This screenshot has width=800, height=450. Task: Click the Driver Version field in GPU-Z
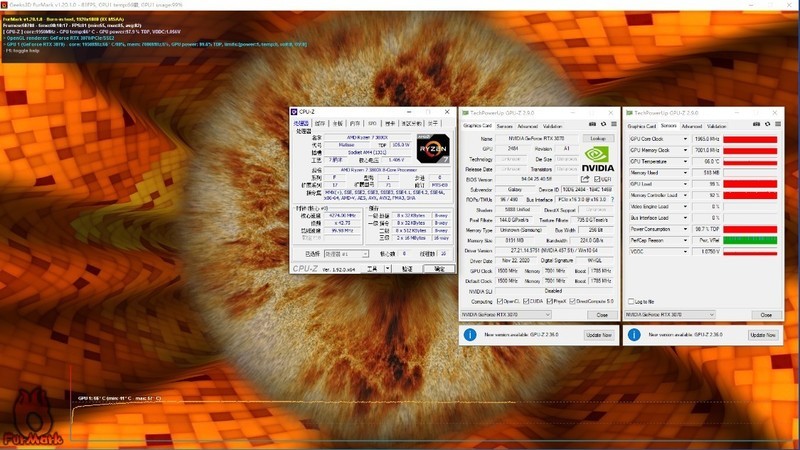pyautogui.click(x=555, y=251)
